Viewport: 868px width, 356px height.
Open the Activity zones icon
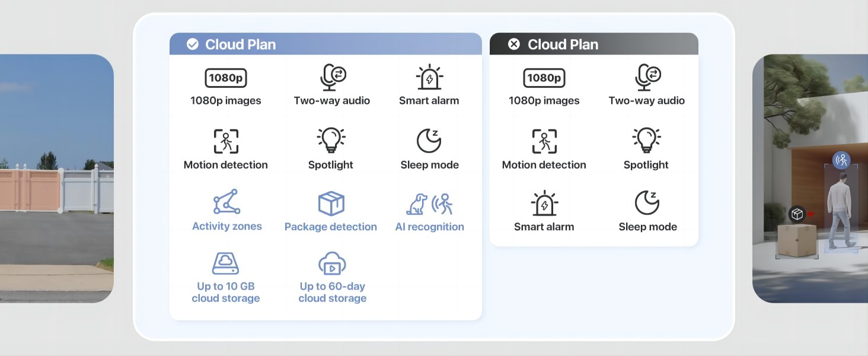click(226, 202)
